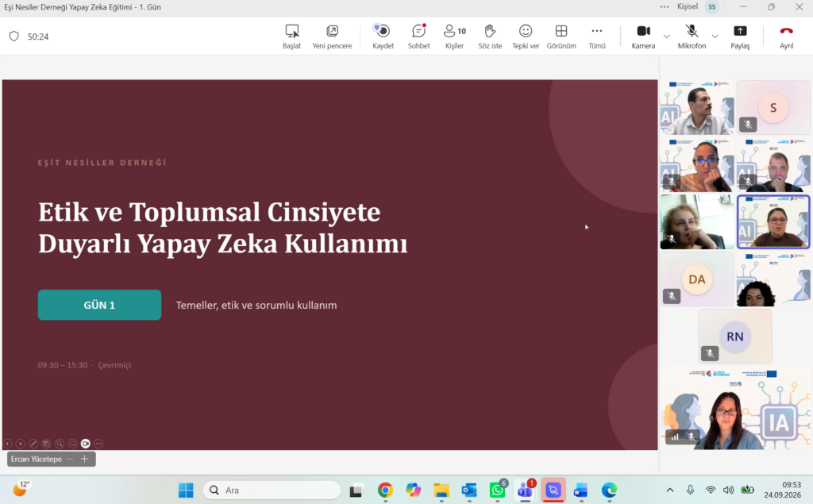Open the Windows Start menu
The image size is (813, 504).
tap(186, 490)
